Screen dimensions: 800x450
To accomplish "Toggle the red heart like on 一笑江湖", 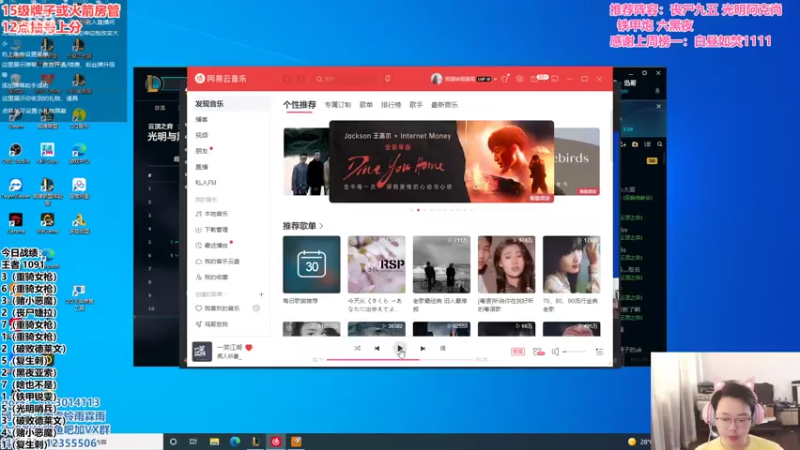I will coord(249,347).
